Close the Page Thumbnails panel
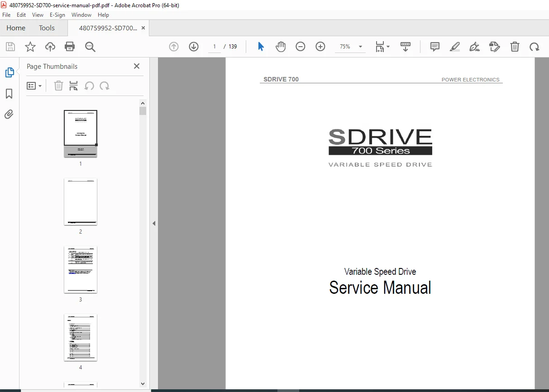Viewport: 549px width, 392px height. click(137, 66)
